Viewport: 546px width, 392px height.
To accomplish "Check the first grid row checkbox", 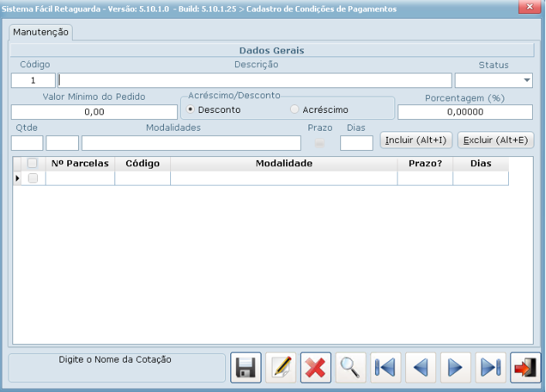I will coord(32,179).
